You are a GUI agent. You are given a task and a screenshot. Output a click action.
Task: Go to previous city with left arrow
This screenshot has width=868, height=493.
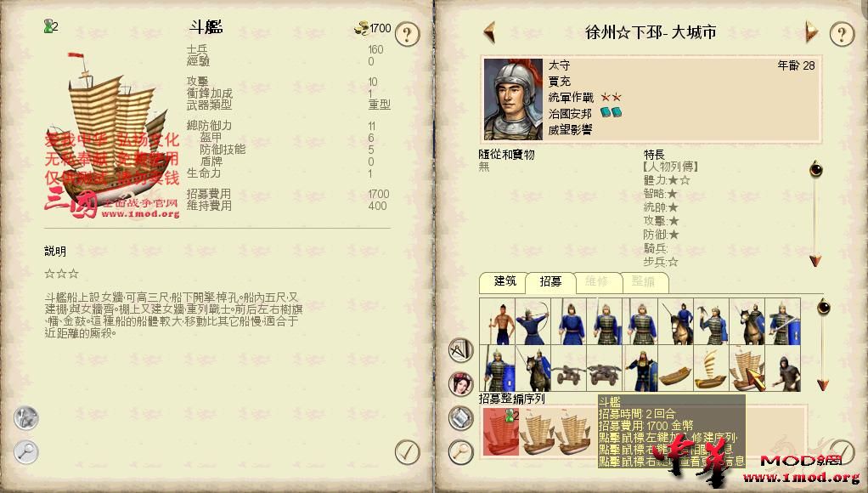489,32
